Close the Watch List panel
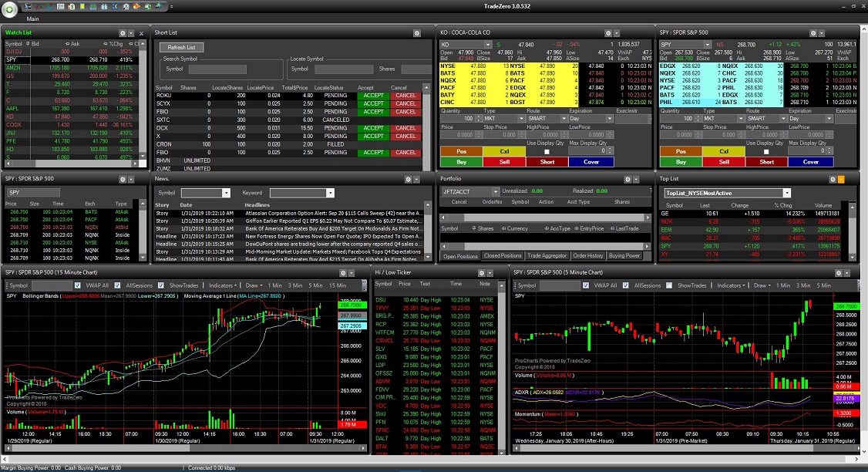Viewport: 868px width, 472px height. 141,33
